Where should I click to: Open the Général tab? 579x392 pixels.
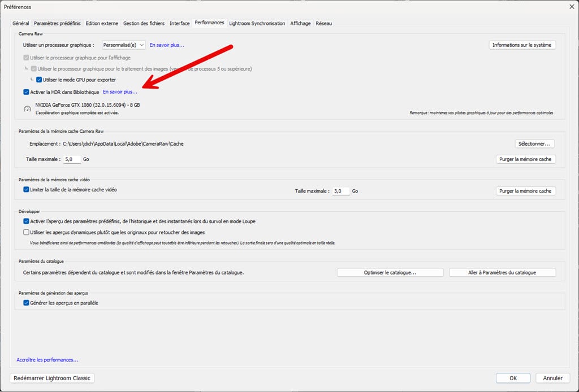21,23
